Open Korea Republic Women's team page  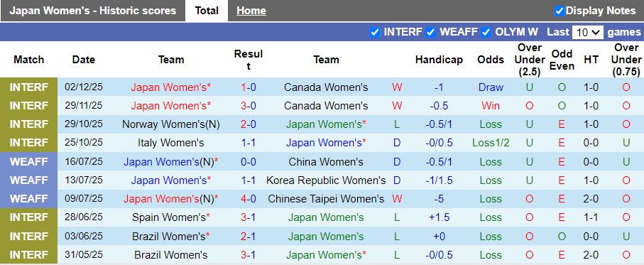click(326, 180)
